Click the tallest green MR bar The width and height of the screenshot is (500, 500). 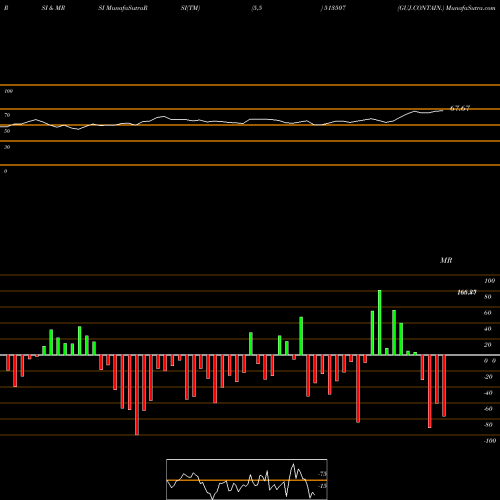tap(380, 323)
